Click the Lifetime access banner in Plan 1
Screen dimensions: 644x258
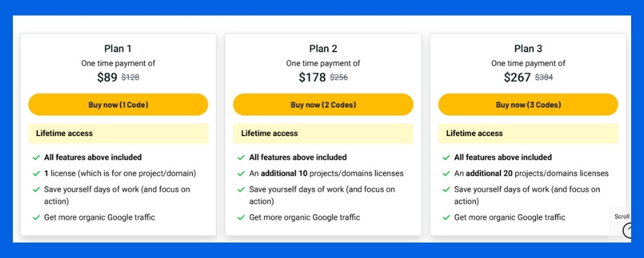pos(118,134)
